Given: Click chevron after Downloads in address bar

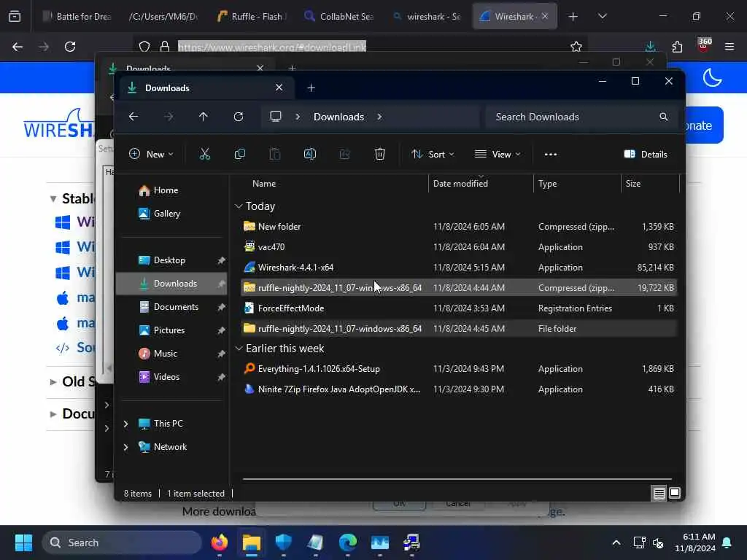Looking at the screenshot, I should 379,117.
